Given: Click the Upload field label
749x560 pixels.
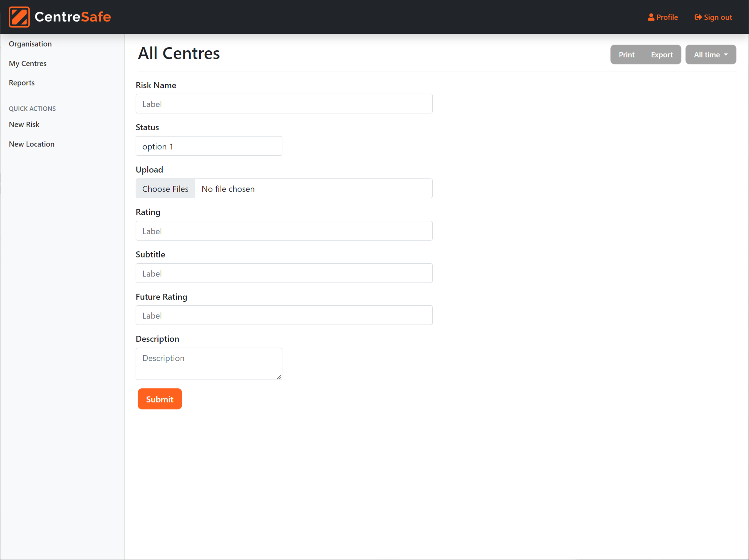Looking at the screenshot, I should click(x=149, y=169).
